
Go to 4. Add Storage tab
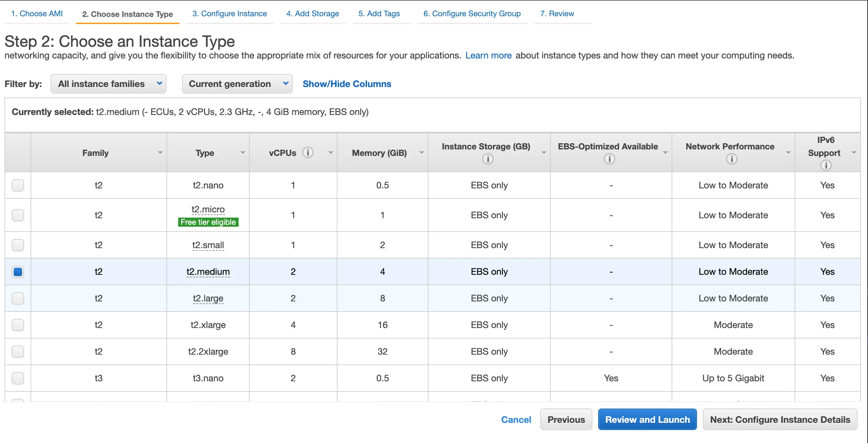click(312, 13)
